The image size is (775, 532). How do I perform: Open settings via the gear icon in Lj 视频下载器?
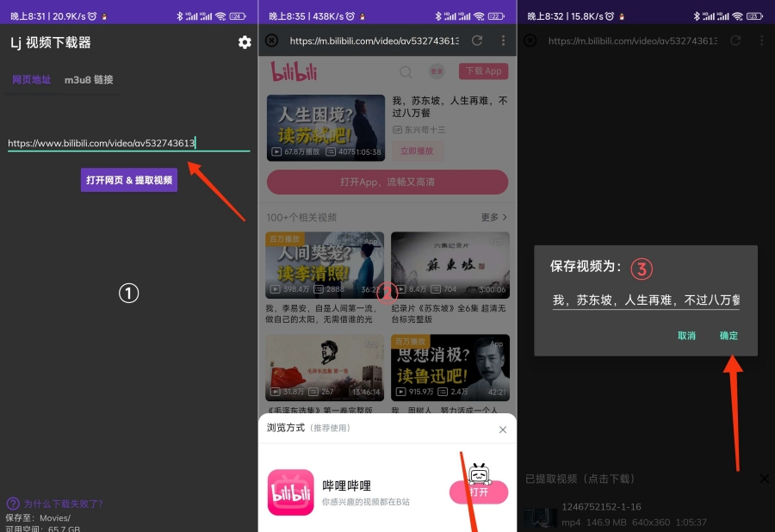click(x=245, y=42)
